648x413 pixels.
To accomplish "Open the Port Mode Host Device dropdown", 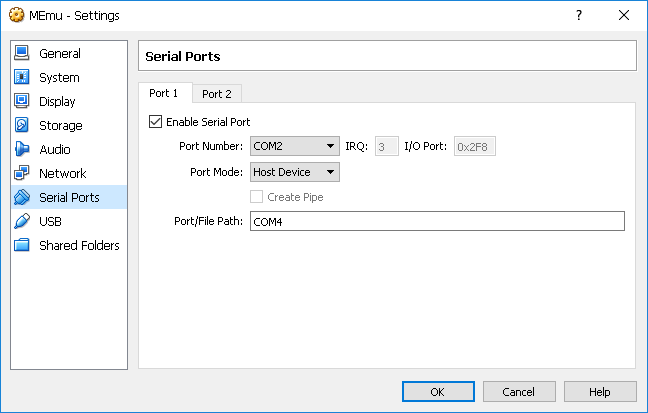I will coord(295,172).
